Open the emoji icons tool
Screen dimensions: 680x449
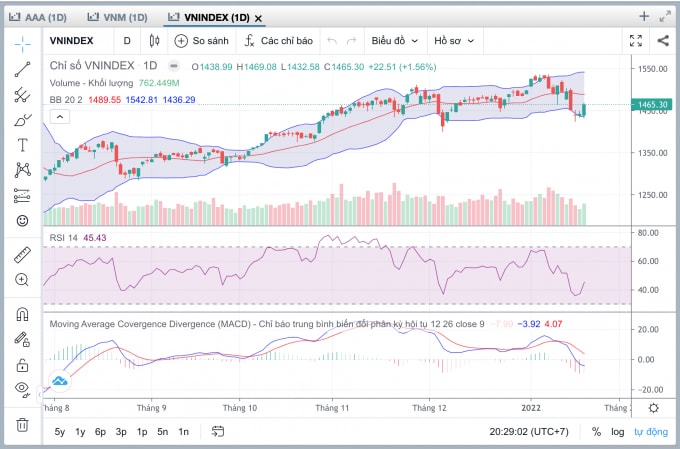(x=22, y=221)
